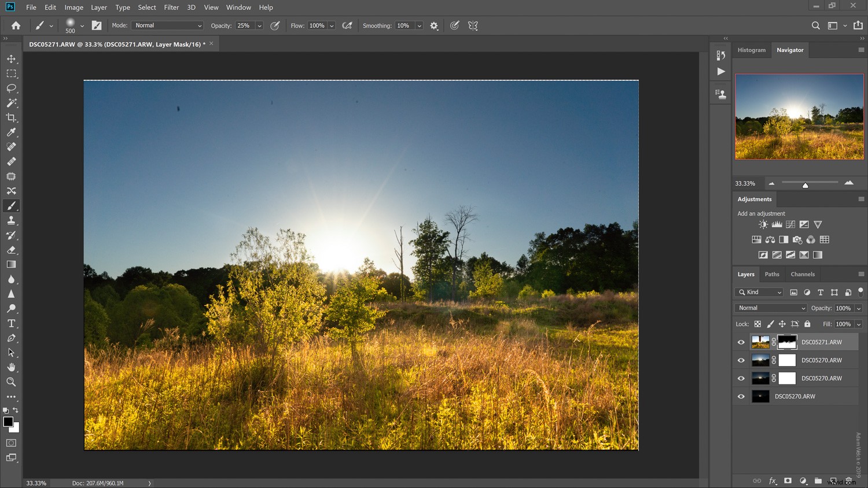Choose the Crop tool
The image size is (868, 488).
pos(11,117)
